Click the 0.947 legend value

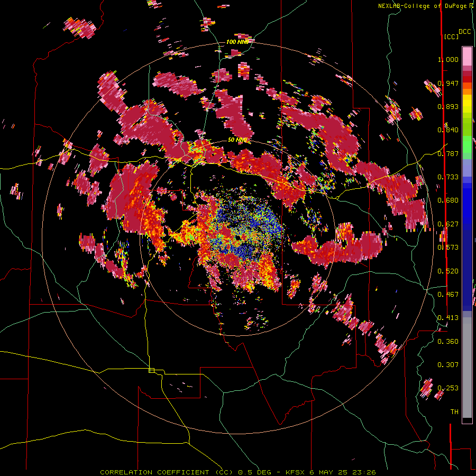pos(448,83)
